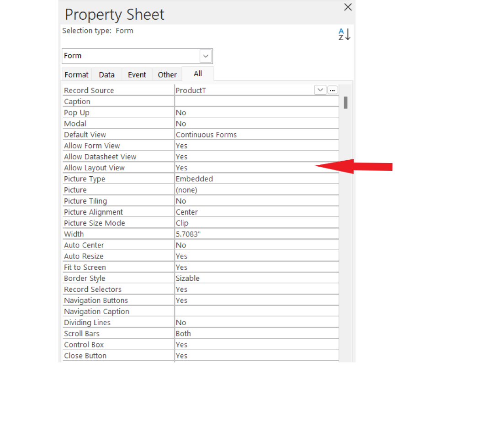
Task: Open the Event tab
Action: click(137, 75)
